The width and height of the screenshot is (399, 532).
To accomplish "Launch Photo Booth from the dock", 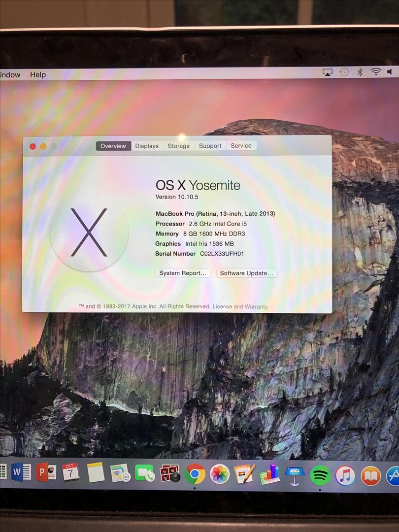I will pos(169,473).
